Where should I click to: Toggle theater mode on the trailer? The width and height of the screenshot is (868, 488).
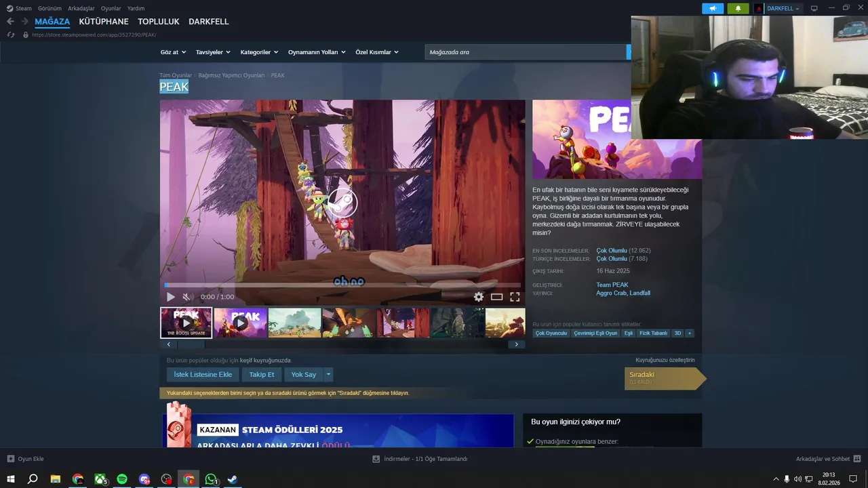tap(497, 297)
